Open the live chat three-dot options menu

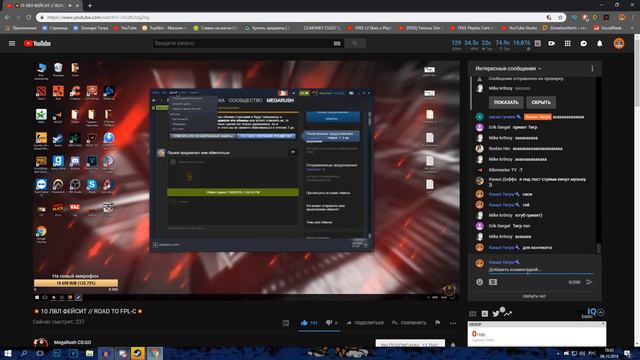(592, 69)
